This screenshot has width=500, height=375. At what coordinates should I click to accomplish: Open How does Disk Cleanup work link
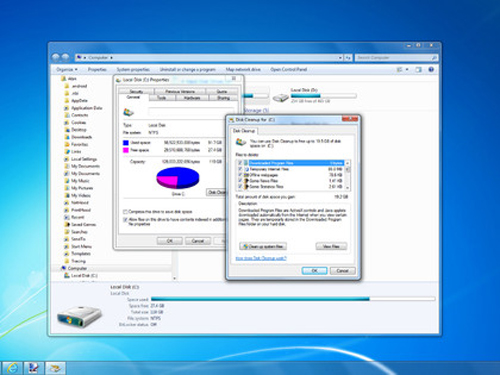[x=261, y=258]
